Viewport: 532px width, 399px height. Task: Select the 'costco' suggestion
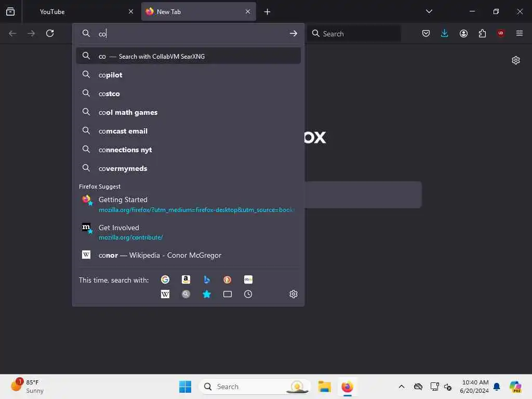tap(189, 94)
